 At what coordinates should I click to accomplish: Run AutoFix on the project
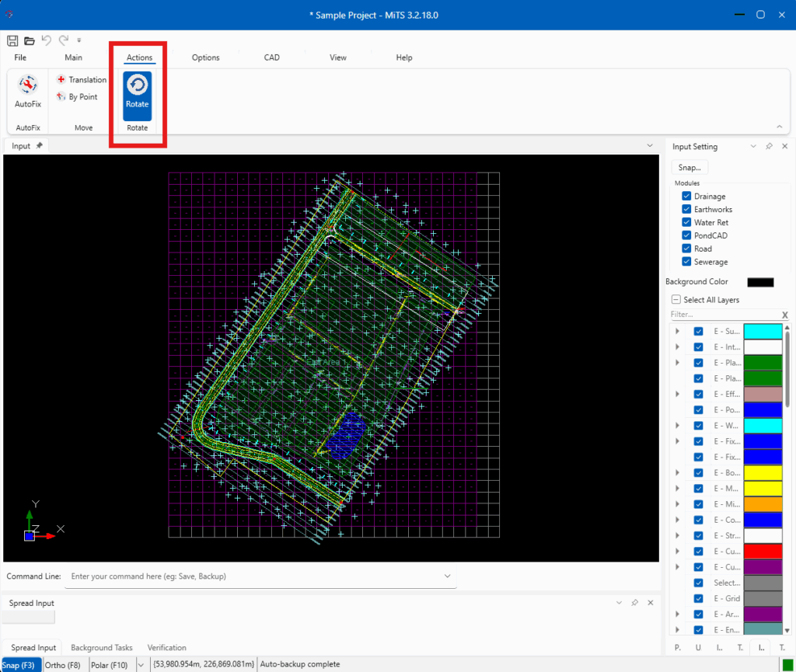(26, 92)
